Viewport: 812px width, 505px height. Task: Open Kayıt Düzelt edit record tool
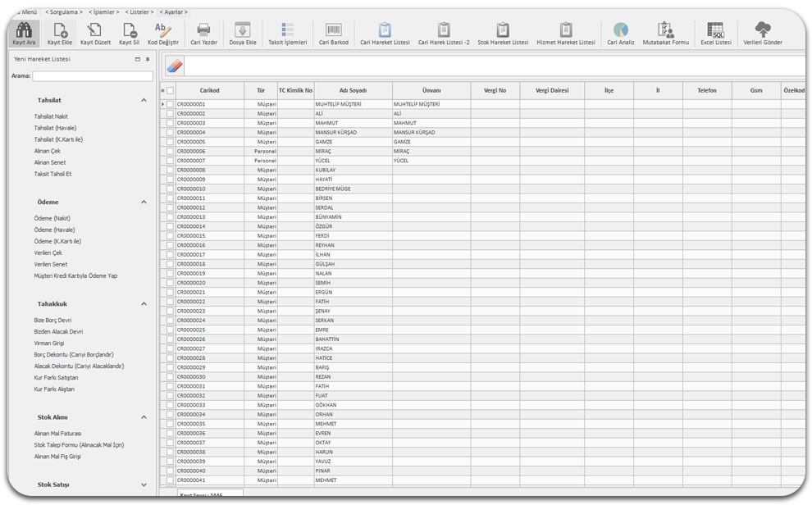pos(94,31)
